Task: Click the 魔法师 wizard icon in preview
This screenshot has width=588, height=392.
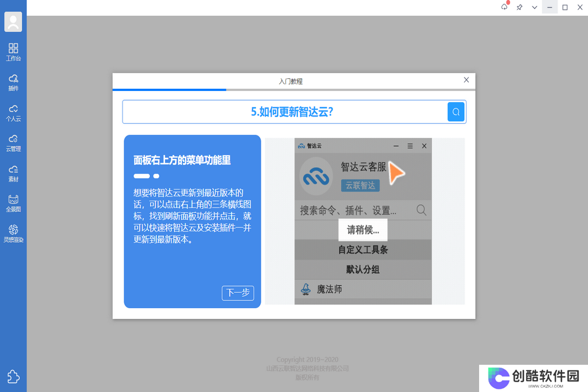Action: (x=306, y=289)
